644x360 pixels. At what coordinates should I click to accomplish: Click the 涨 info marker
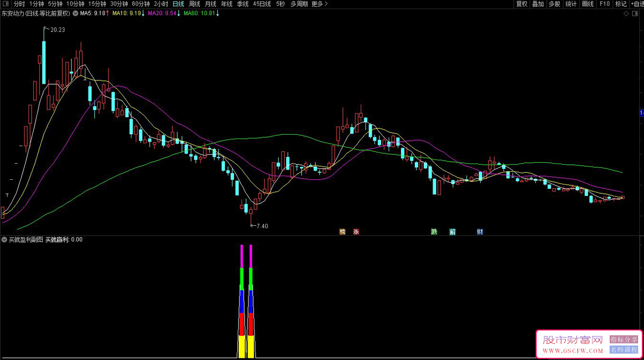pos(356,232)
